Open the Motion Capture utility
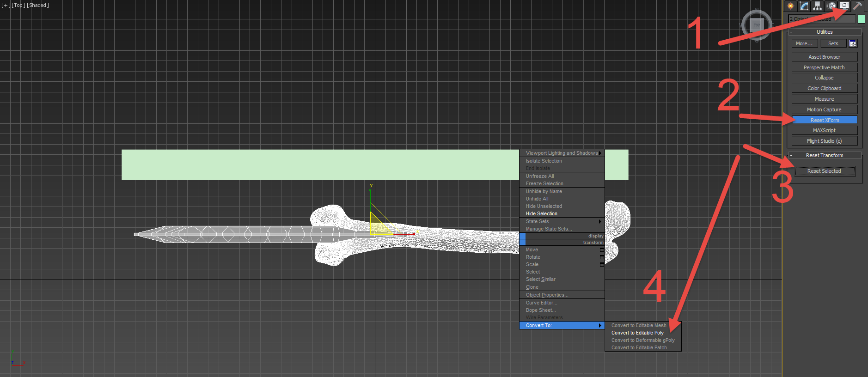The width and height of the screenshot is (868, 377). [825, 109]
